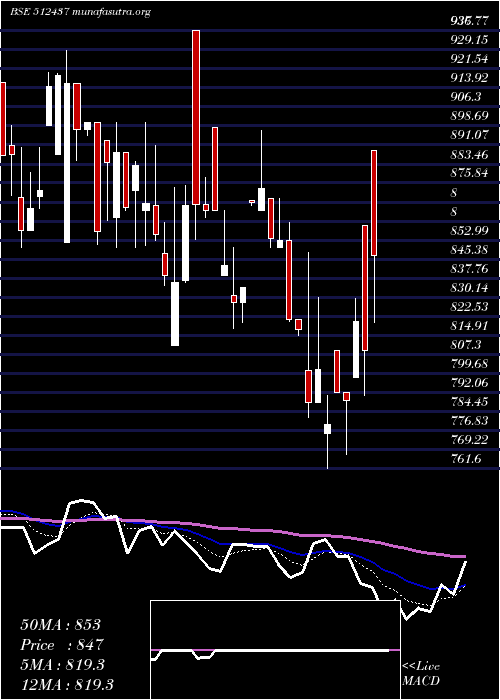Select the 12MA : 819.3 readout
The image size is (500, 700).
[67, 685]
